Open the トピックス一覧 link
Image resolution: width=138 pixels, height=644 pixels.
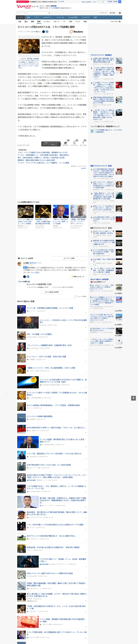tap(115, 21)
